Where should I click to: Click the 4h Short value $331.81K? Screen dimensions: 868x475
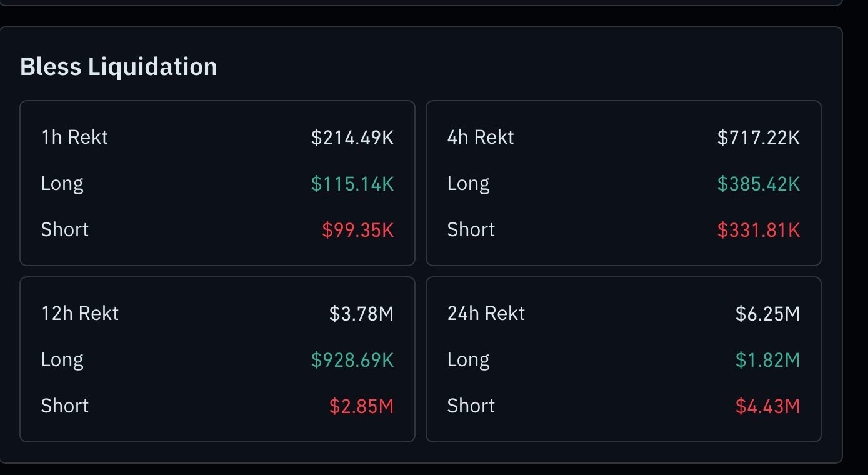[x=759, y=230]
